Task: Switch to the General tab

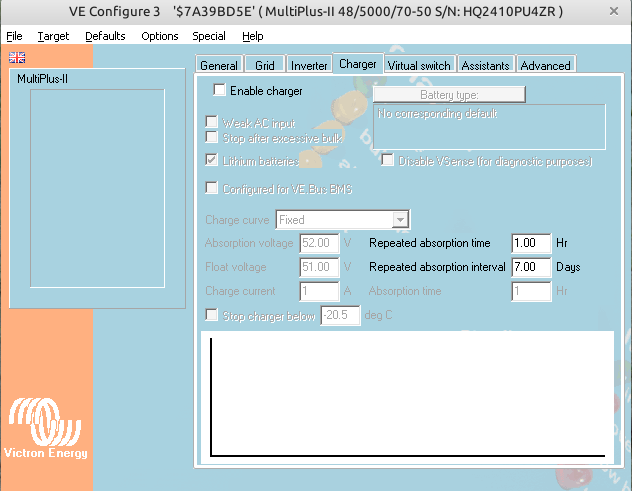Action: [219, 65]
